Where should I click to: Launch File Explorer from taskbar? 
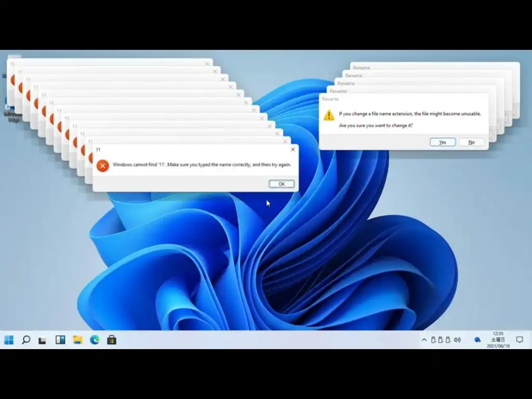click(x=78, y=340)
